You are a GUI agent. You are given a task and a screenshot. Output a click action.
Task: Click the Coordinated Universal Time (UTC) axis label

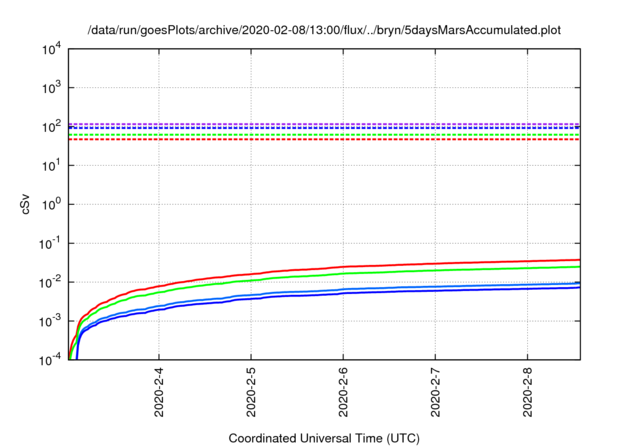click(324, 438)
